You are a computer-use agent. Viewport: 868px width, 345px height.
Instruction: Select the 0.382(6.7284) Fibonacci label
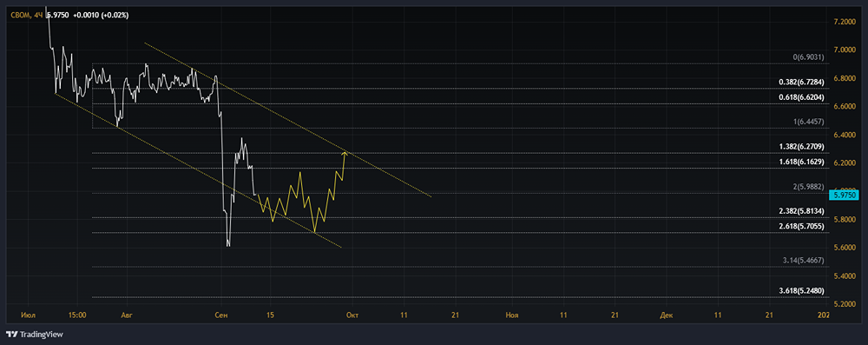pyautogui.click(x=802, y=82)
